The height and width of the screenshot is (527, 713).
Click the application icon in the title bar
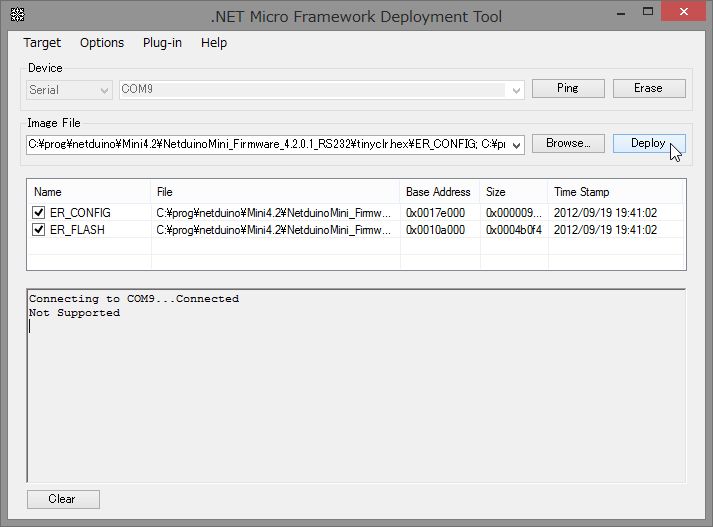click(x=17, y=15)
